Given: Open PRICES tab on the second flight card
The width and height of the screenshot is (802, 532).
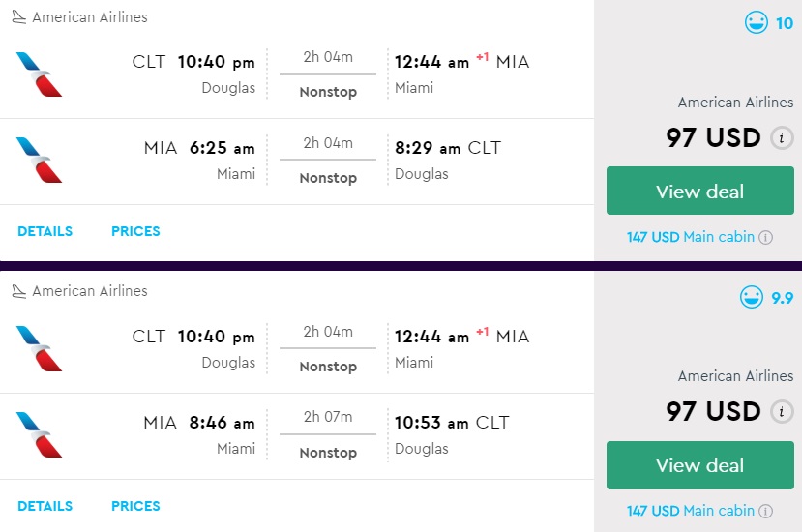Looking at the screenshot, I should (x=135, y=506).
